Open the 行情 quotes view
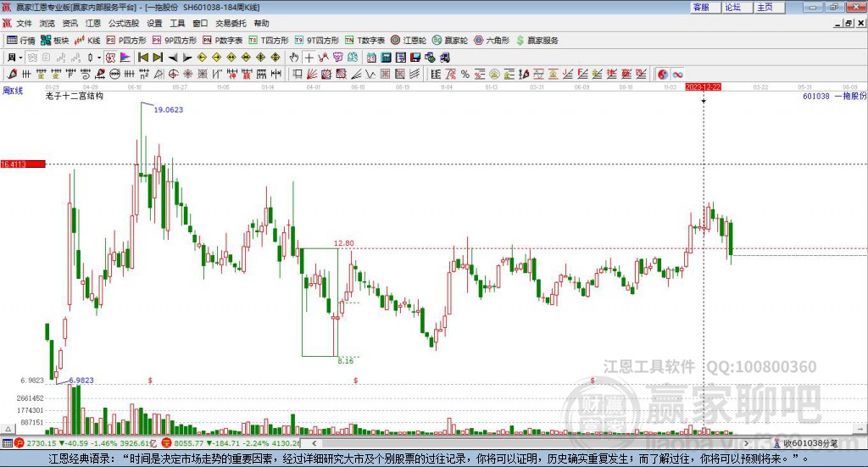This screenshot has height=467, width=868. pyautogui.click(x=20, y=41)
